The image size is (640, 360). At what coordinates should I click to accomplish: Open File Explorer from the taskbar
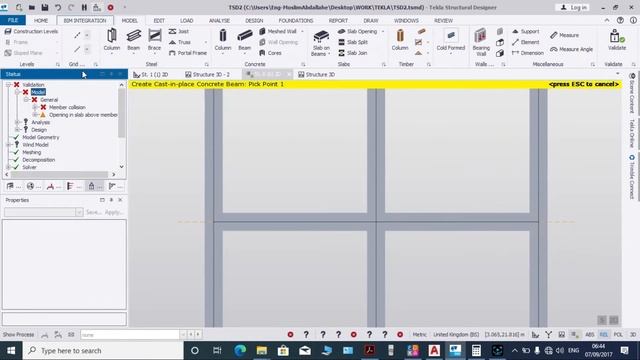tap(262, 351)
